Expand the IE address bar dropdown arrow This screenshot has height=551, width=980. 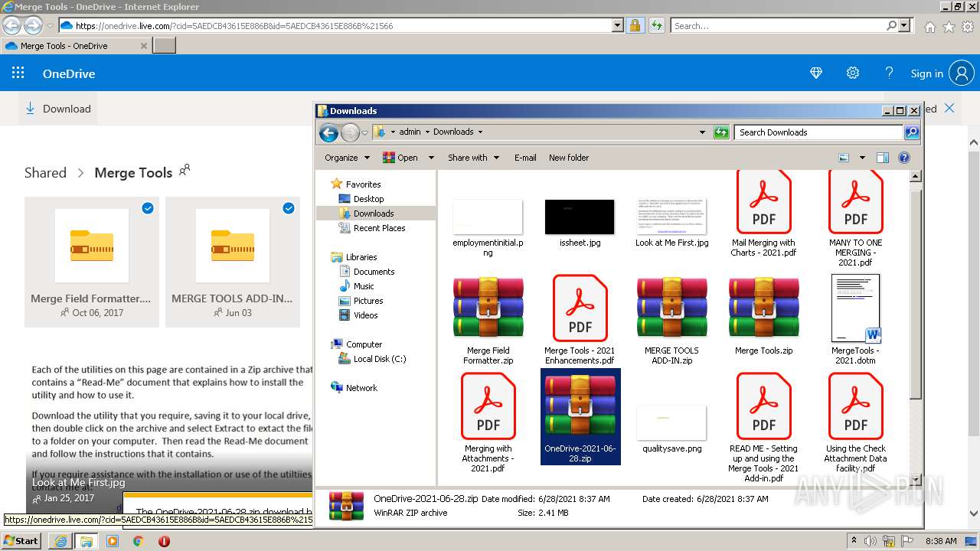pyautogui.click(x=618, y=25)
